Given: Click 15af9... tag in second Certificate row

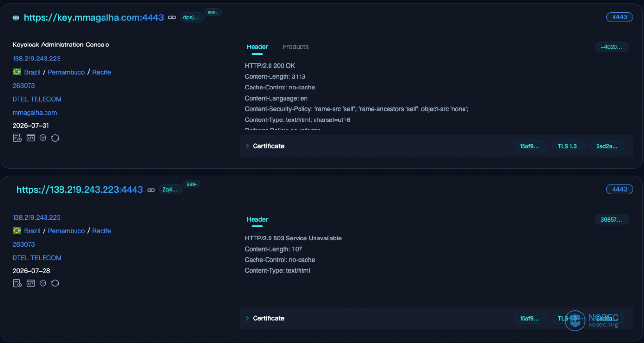Looking at the screenshot, I should pos(531,318).
